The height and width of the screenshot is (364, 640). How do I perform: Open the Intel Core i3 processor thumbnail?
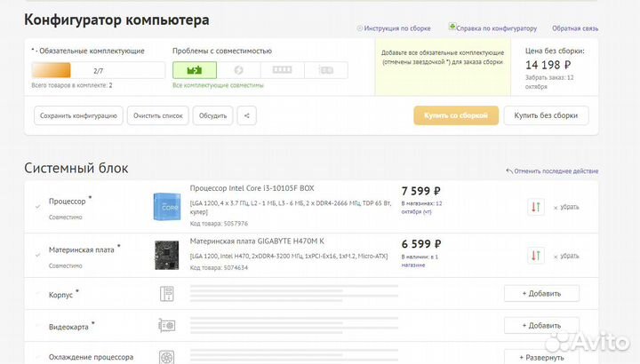[x=167, y=207]
